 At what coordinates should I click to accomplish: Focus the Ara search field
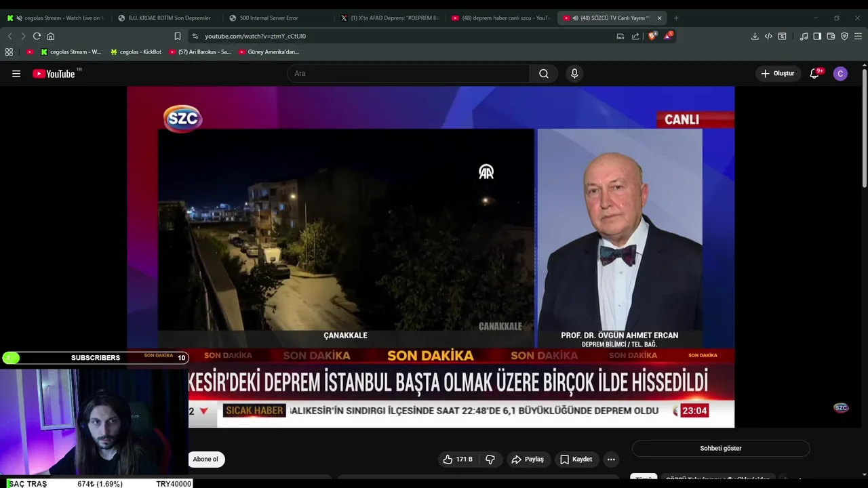coord(408,74)
